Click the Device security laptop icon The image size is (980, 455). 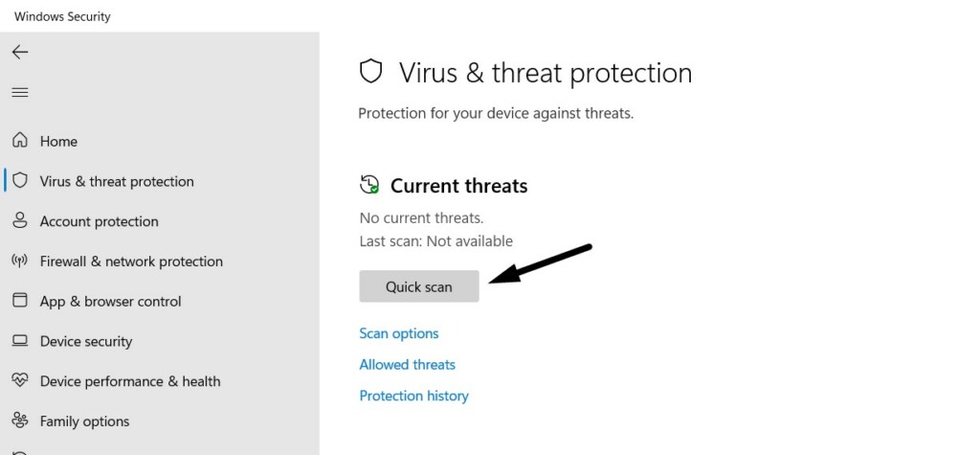click(x=19, y=341)
